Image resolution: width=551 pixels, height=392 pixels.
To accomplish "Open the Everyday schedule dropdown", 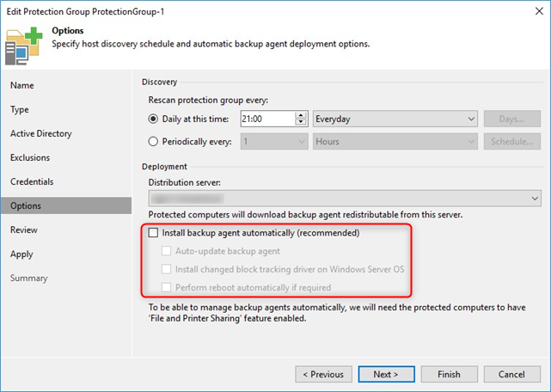I will pos(395,119).
